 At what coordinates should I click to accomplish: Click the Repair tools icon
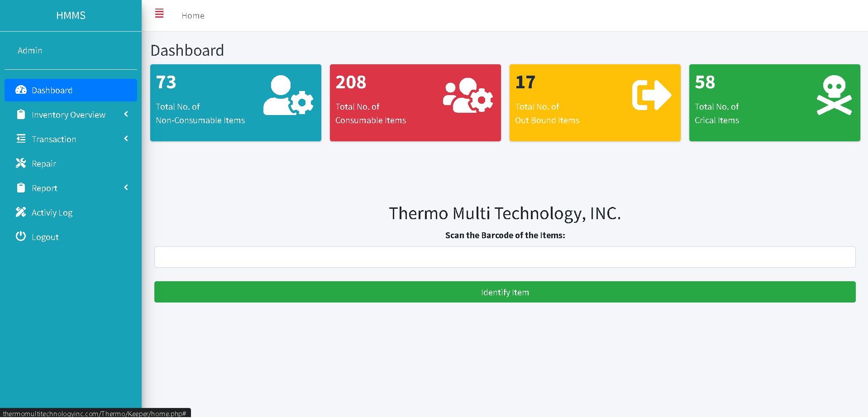pos(21,163)
